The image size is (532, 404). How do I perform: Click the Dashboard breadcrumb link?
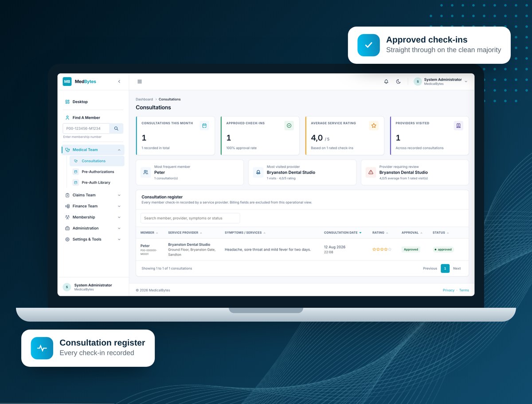tap(144, 99)
